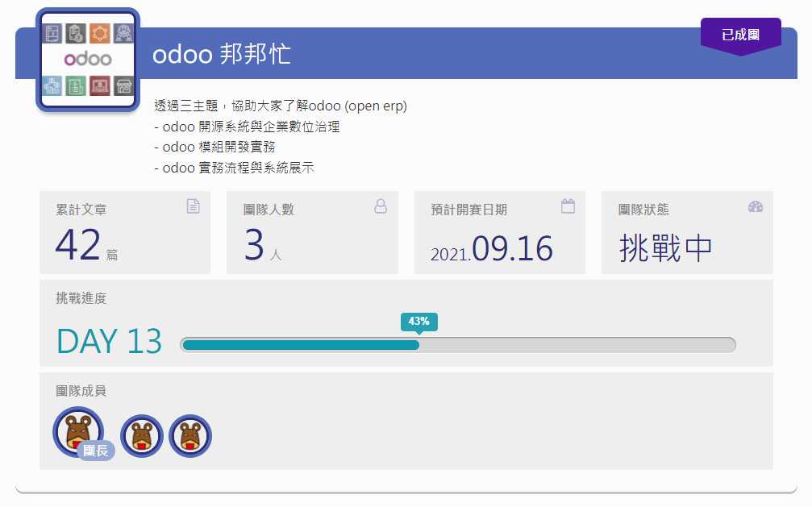Click the gauge icon on 團隊狀態 card
This screenshot has height=507, width=812.
pos(755,206)
